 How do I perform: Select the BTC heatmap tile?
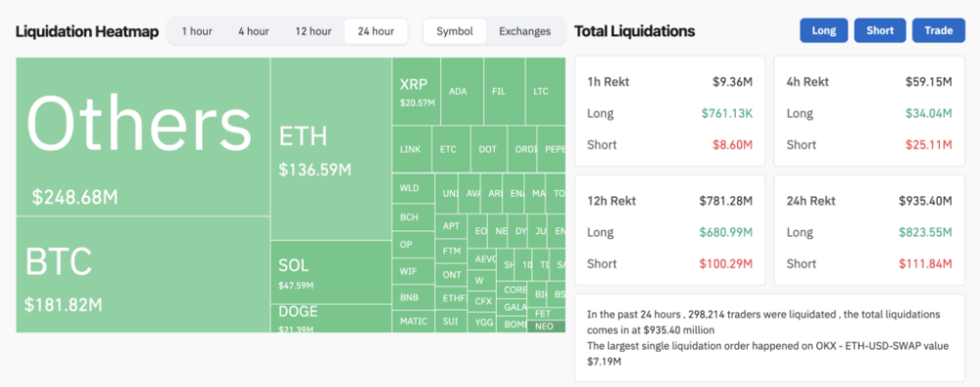click(143, 274)
